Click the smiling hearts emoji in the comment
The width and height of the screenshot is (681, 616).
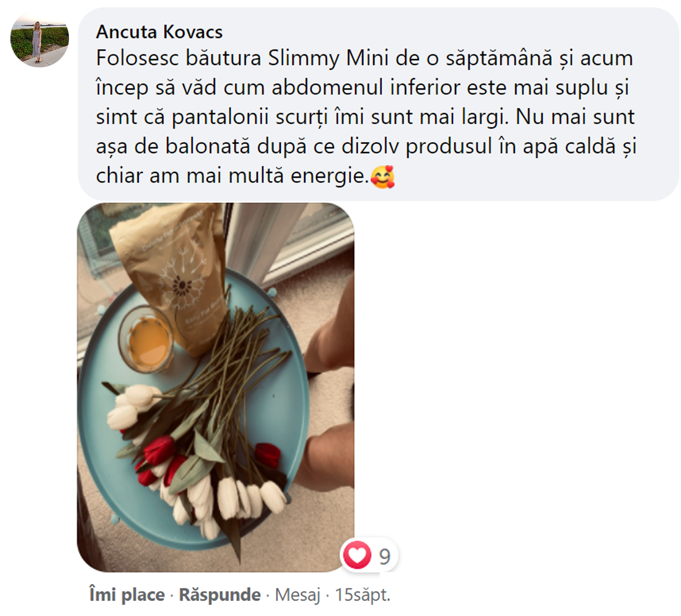point(382,177)
